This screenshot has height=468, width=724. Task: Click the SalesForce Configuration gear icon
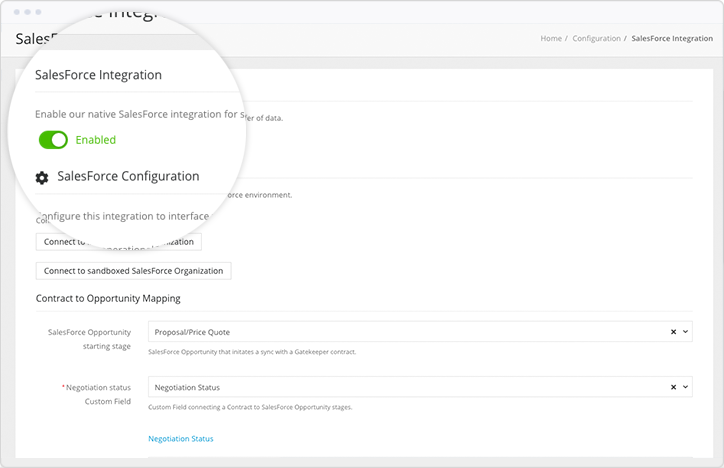pos(42,178)
